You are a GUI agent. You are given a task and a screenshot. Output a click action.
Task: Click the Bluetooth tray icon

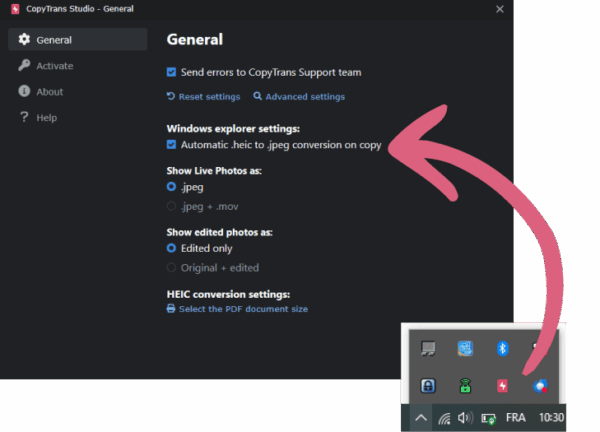[502, 348]
